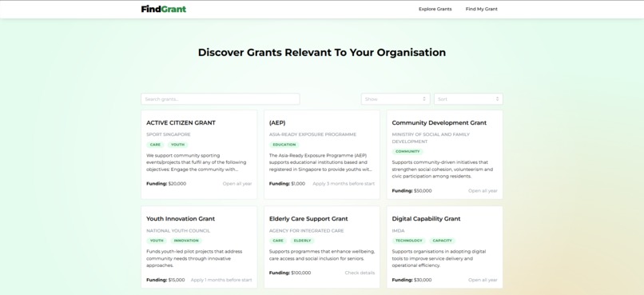Click the Active Citizen Grant description text
This screenshot has height=295, width=644.
[x=196, y=162]
